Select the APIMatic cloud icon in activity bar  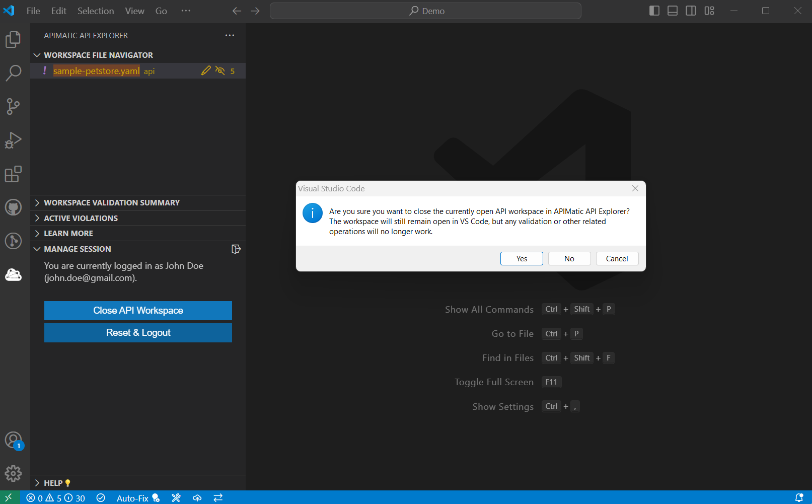pyautogui.click(x=13, y=274)
